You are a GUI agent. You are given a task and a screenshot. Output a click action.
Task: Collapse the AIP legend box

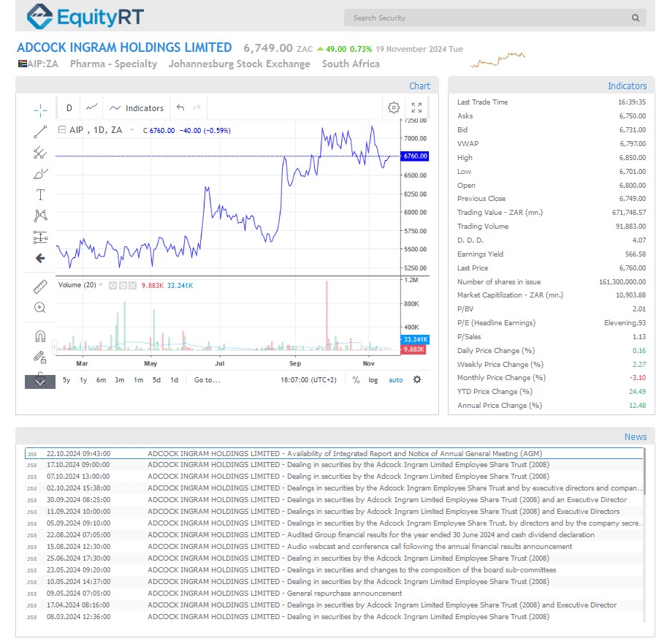click(62, 130)
